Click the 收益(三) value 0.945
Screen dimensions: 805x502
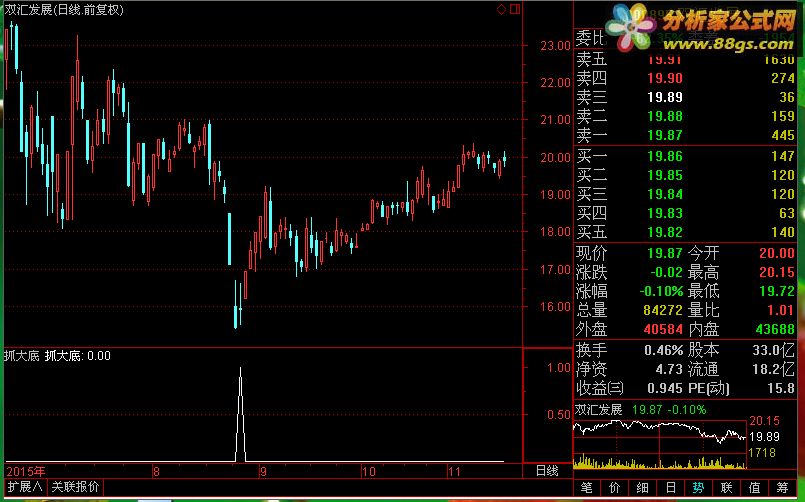click(665, 388)
